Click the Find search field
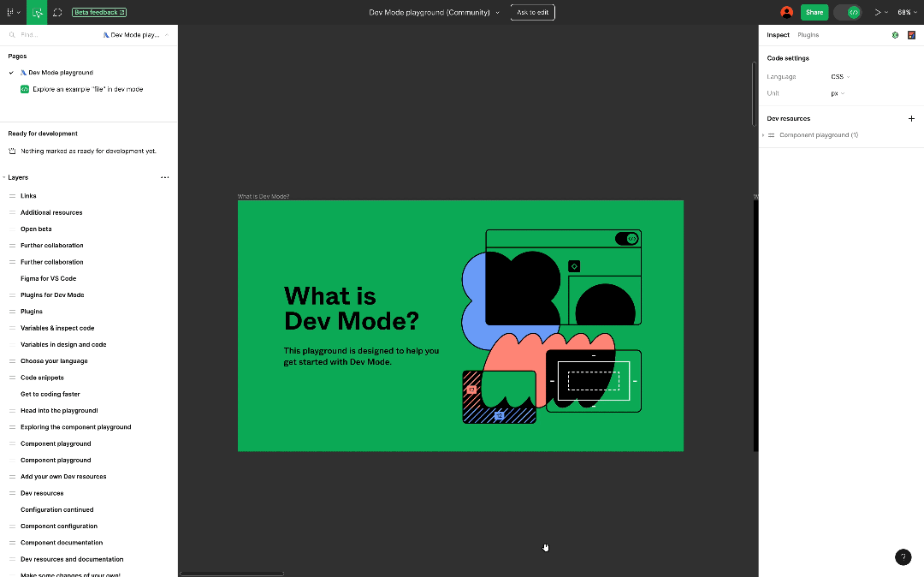The height and width of the screenshot is (577, 924). coord(56,35)
